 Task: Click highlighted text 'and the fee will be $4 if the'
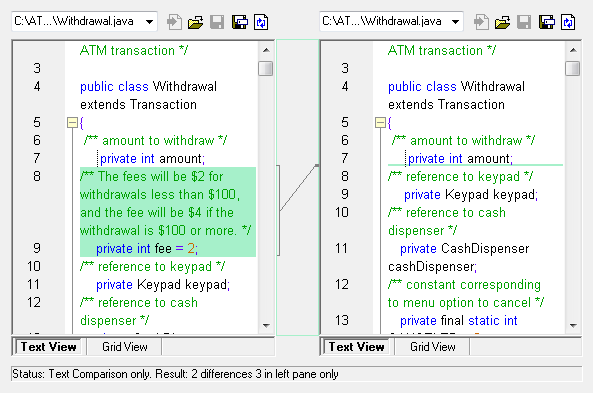[157, 213]
